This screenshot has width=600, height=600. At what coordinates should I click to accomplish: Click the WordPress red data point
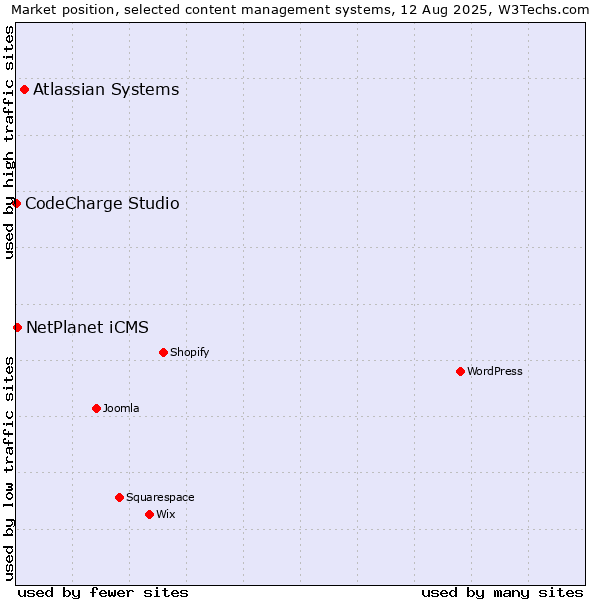click(x=460, y=371)
